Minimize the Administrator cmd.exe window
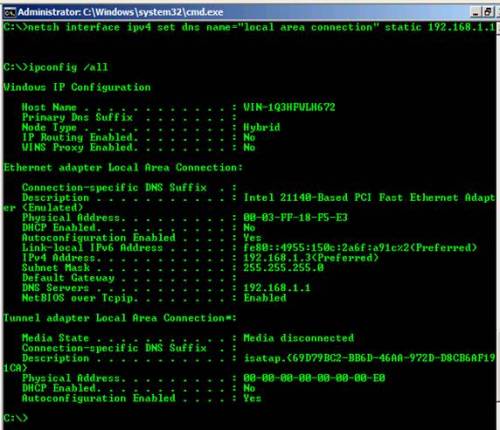 (476, 12)
